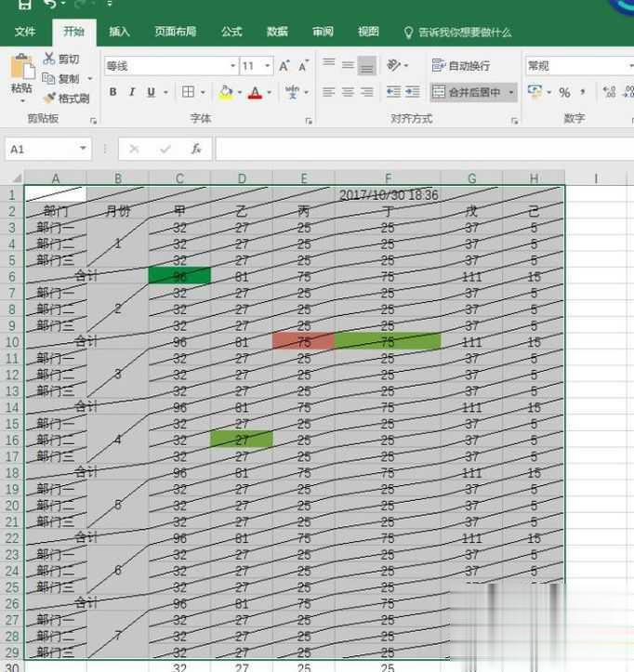The image size is (634, 672).
Task: Click the date cell 2017/10/30 18:36
Action: (389, 195)
